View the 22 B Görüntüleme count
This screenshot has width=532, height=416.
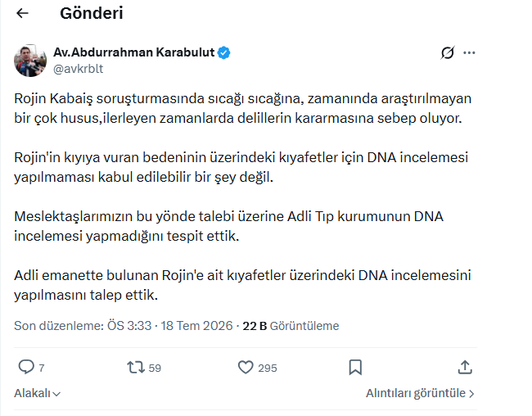coord(291,326)
